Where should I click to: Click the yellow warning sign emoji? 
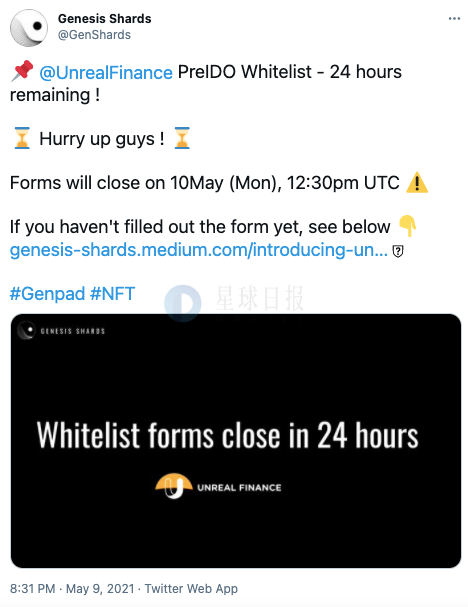point(417,183)
